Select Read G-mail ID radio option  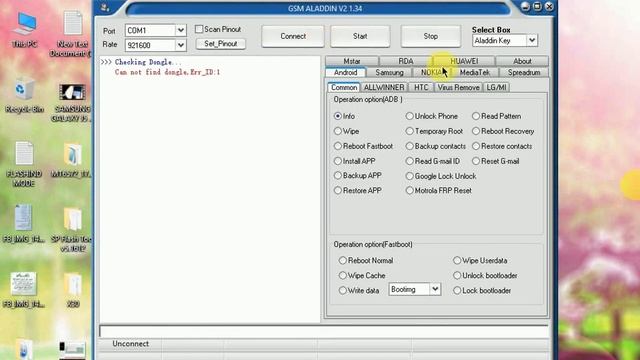tap(409, 161)
